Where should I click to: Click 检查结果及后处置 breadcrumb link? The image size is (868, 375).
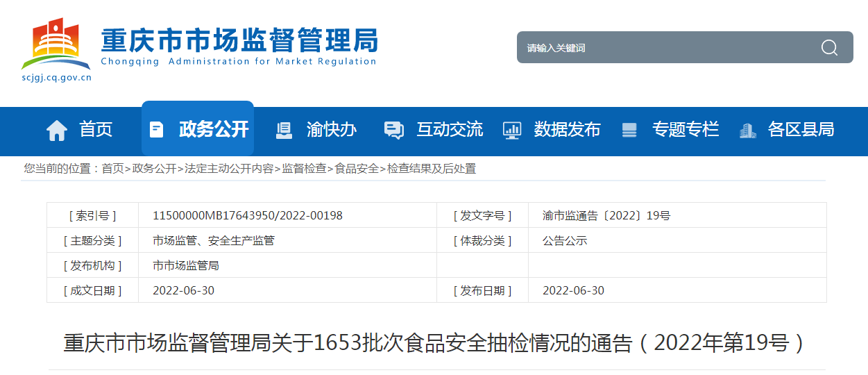(x=432, y=169)
